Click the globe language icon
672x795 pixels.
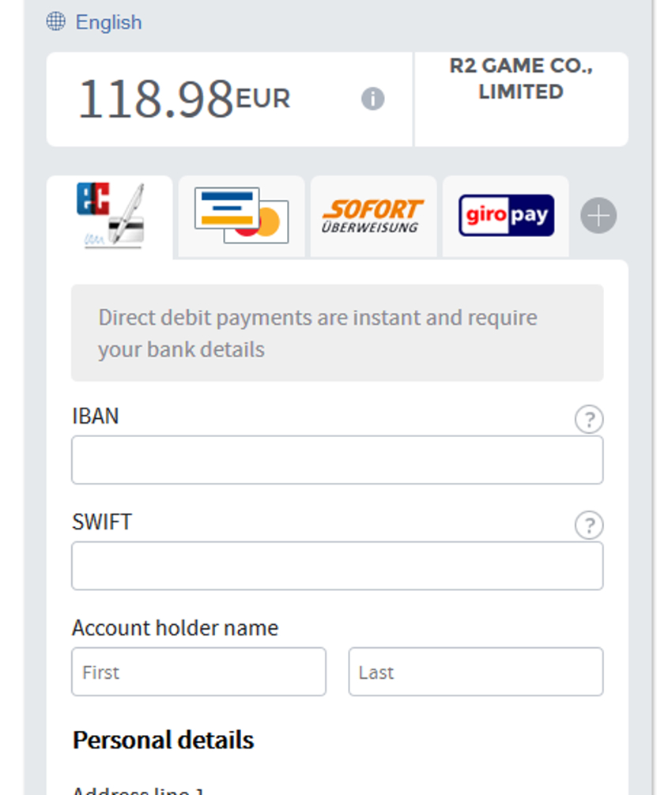[x=56, y=21]
